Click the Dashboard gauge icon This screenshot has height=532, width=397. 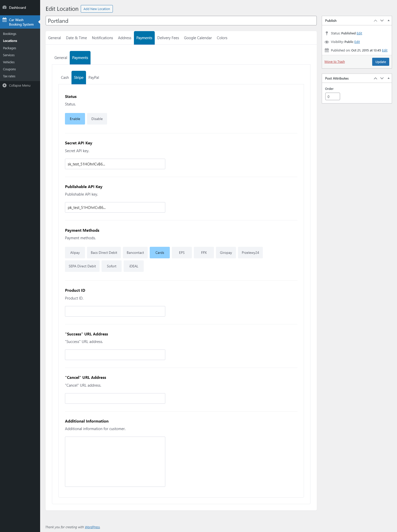5,8
